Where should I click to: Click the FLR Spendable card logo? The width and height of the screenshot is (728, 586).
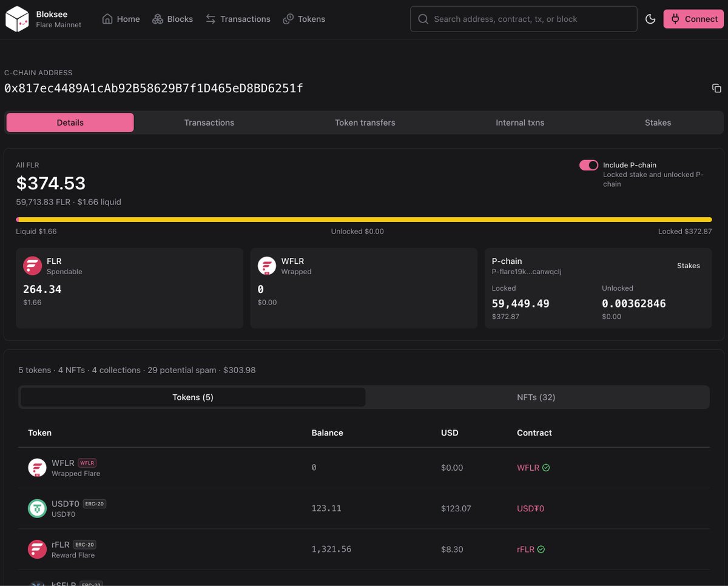point(32,266)
